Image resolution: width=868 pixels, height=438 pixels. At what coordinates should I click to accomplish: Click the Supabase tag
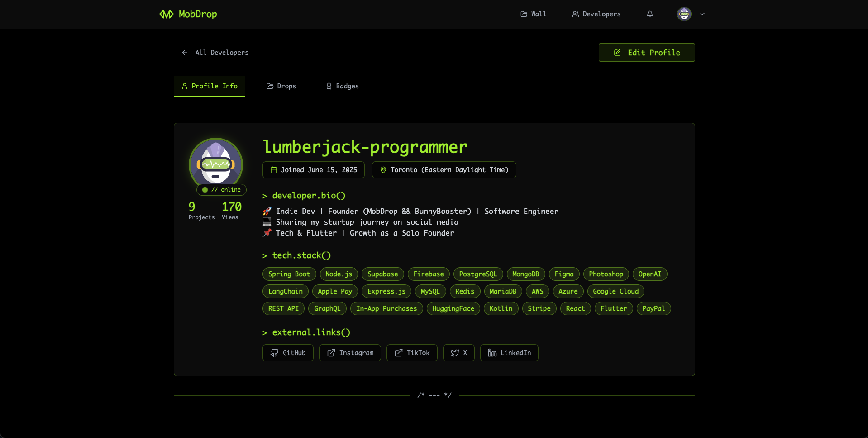[383, 274]
